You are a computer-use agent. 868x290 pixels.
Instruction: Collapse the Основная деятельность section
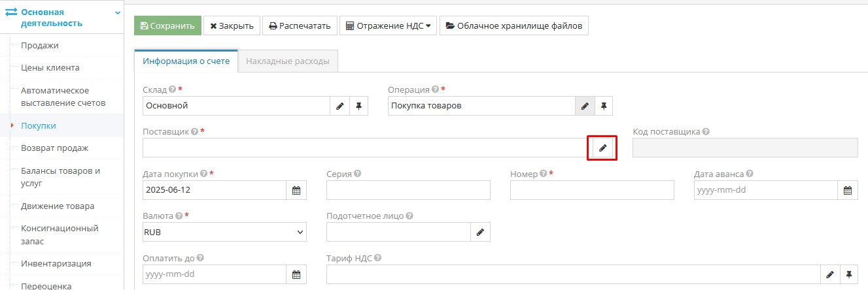pyautogui.click(x=117, y=12)
